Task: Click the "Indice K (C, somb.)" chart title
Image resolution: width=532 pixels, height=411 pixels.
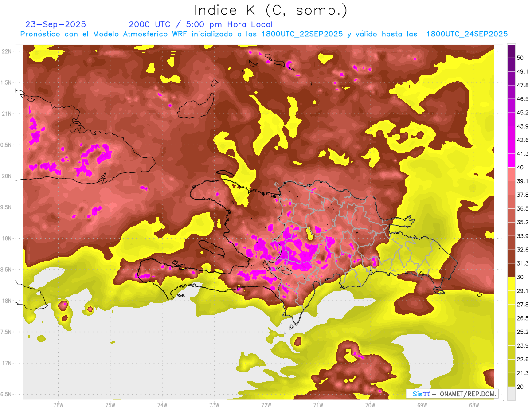Action: pos(270,10)
